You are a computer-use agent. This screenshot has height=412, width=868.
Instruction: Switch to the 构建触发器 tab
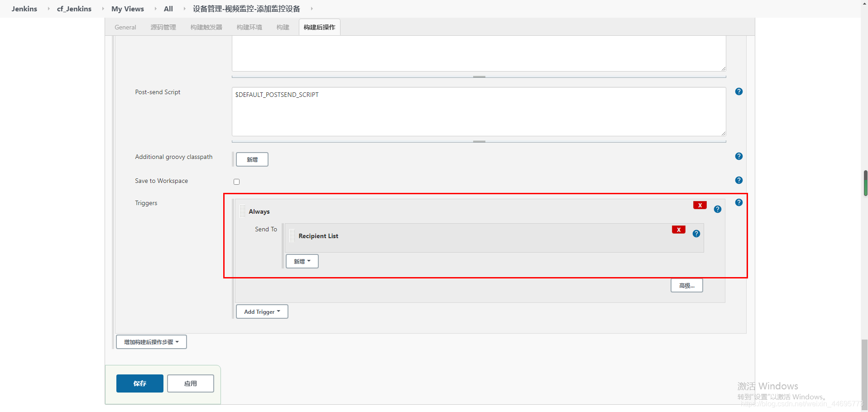coord(206,27)
